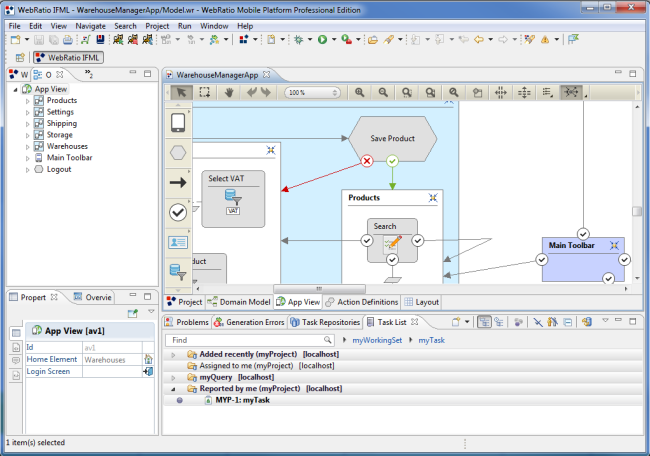The width and height of the screenshot is (650, 456).
Task: Click the zoom out magnifier icon
Action: [383, 92]
